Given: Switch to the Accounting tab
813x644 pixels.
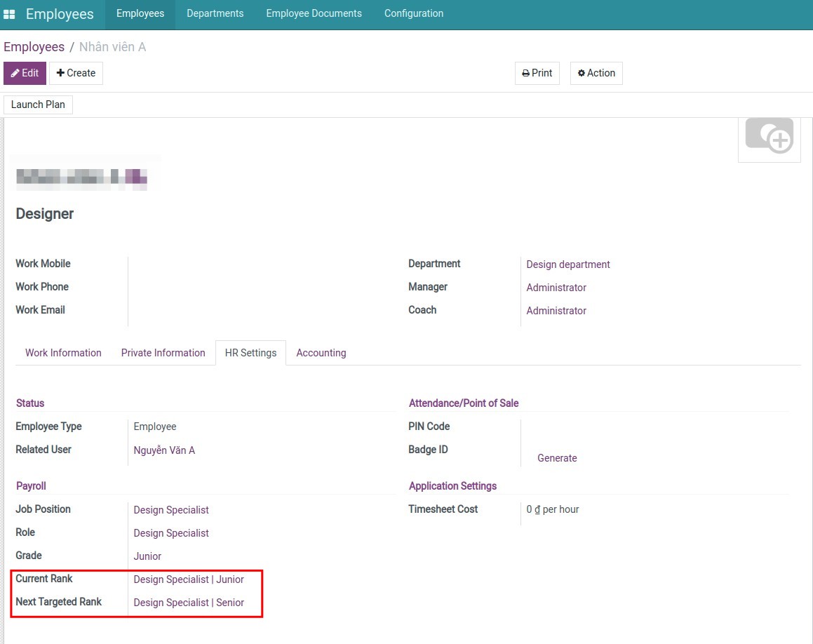Looking at the screenshot, I should (x=321, y=353).
